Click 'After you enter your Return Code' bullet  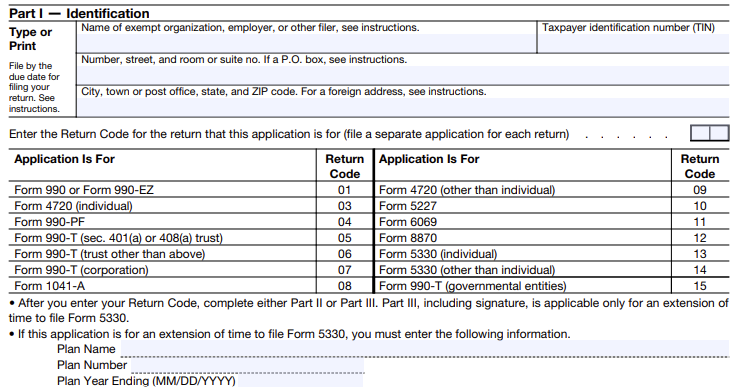(x=369, y=310)
